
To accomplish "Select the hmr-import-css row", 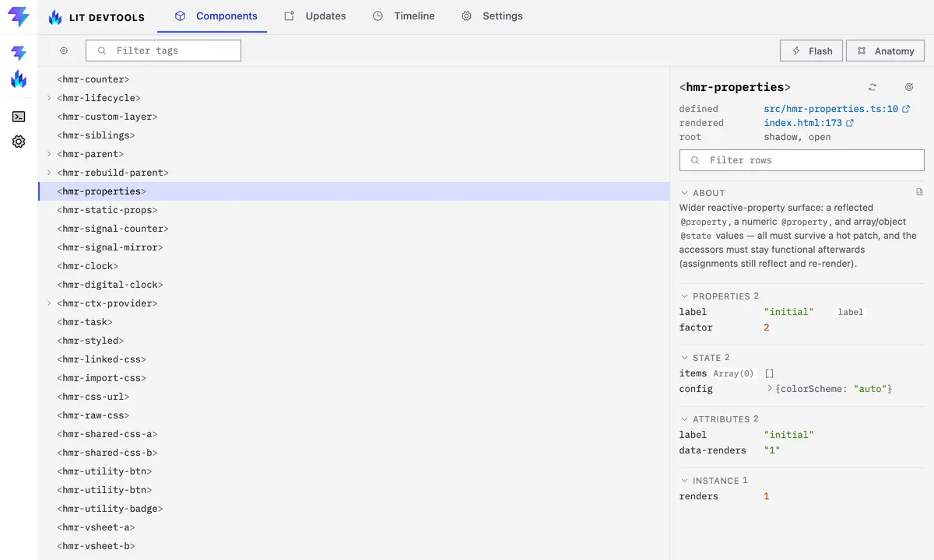I will pos(354,378).
